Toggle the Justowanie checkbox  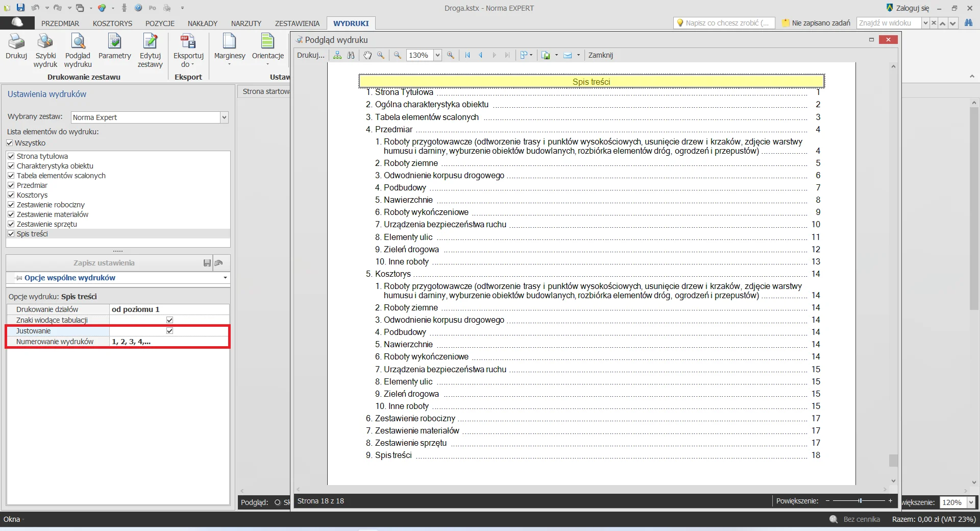[x=170, y=331]
